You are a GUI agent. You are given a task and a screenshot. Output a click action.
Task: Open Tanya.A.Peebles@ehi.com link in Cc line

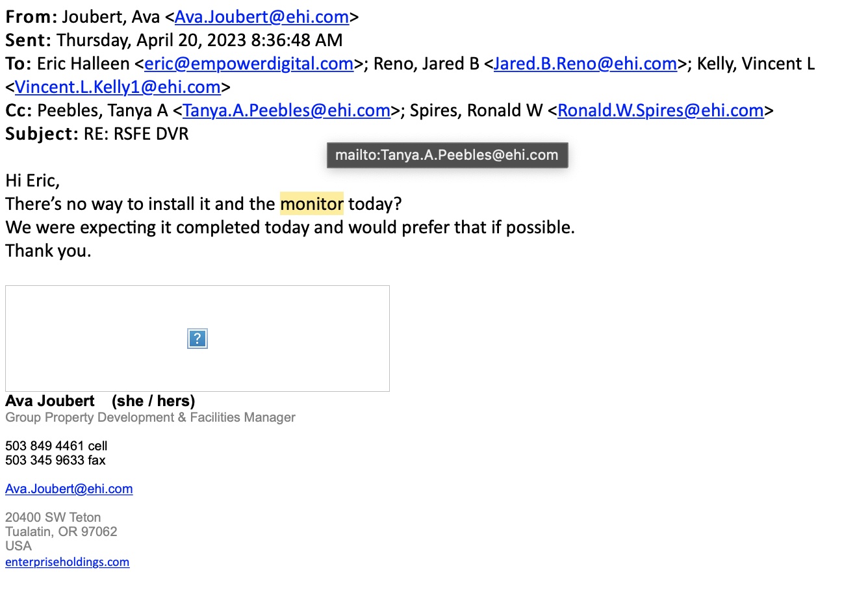pyautogui.click(x=287, y=110)
